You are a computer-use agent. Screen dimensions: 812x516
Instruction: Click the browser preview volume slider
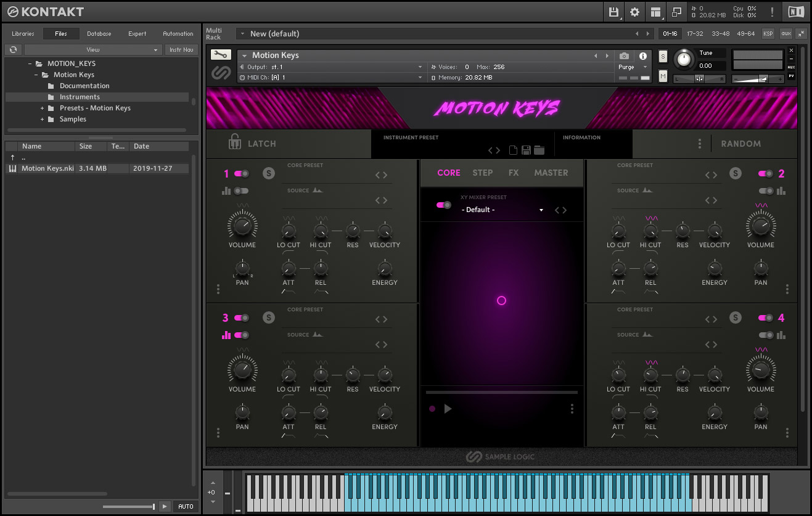129,507
